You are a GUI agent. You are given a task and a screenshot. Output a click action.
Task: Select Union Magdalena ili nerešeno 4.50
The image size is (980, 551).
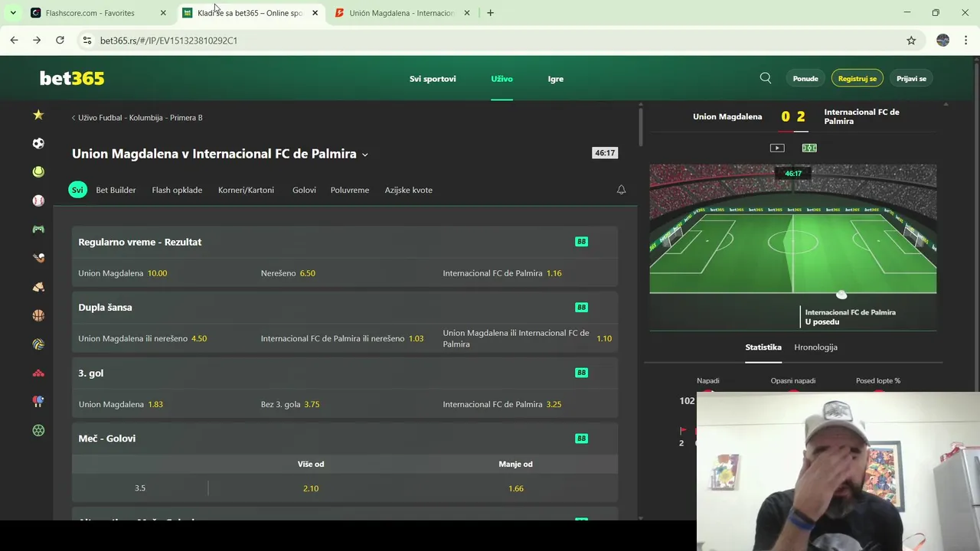163,338
